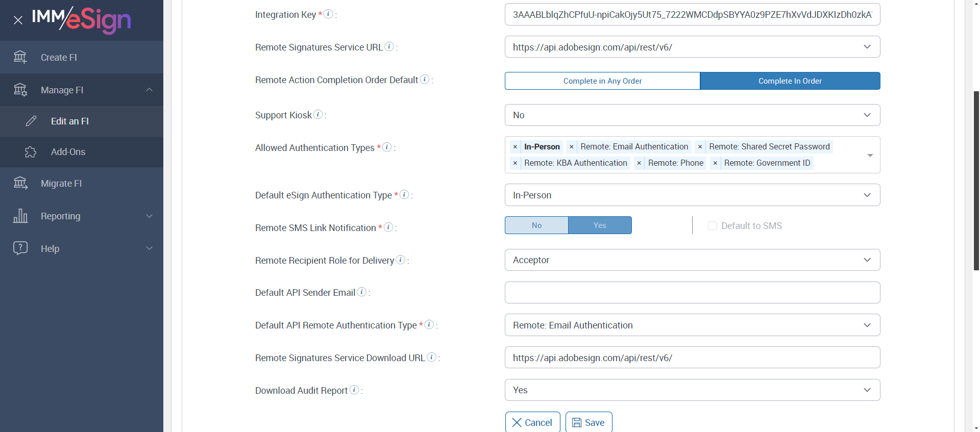Click the Create FI bank icon
The image size is (980, 432).
point(20,57)
